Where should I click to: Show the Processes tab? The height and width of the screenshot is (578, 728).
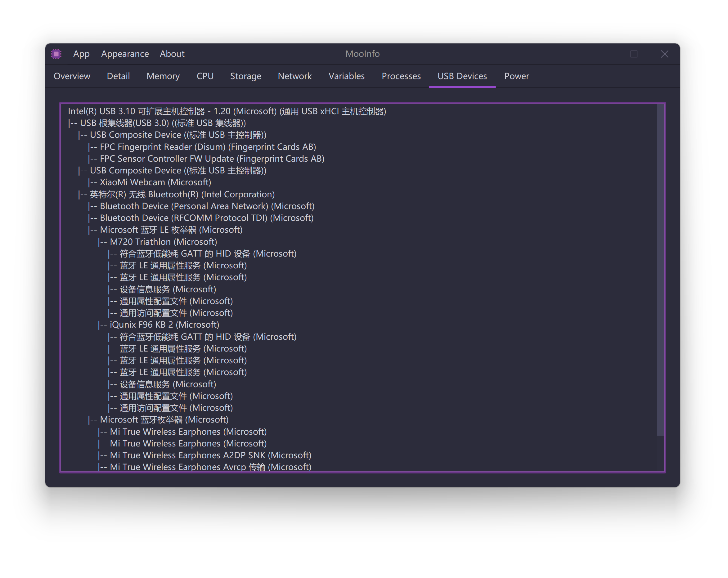pyautogui.click(x=401, y=76)
